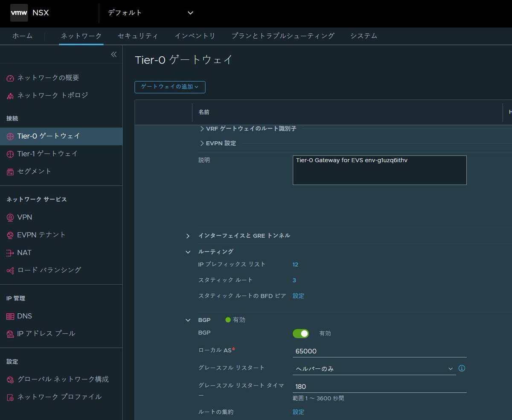The height and width of the screenshot is (420, 512).
Task: Click 設定 for static route BFD peer
Action: click(298, 296)
